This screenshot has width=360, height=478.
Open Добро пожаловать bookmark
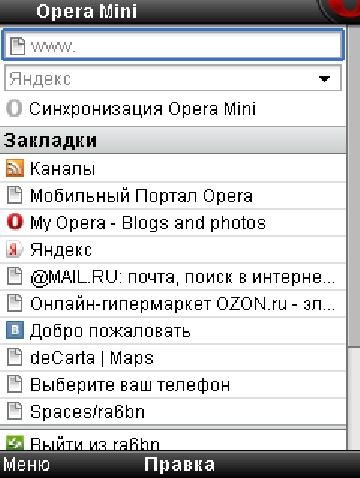[173, 331]
